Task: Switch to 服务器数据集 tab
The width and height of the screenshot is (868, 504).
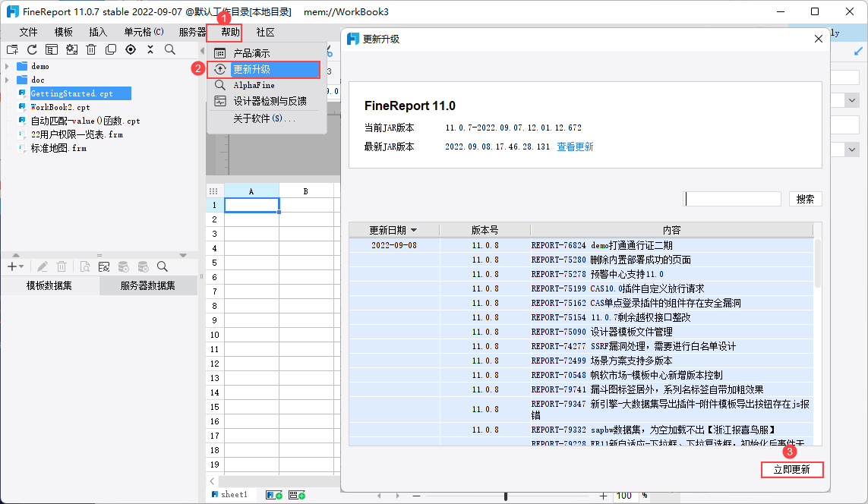Action: click(148, 285)
